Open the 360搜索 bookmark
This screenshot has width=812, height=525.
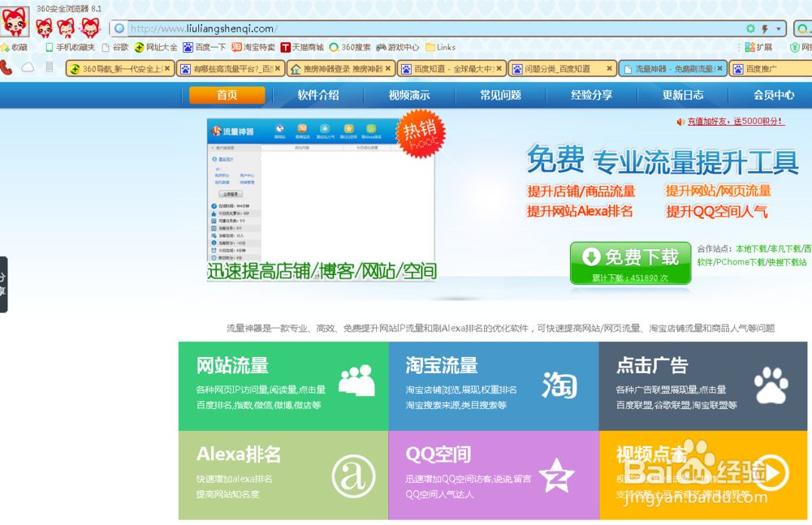[x=349, y=47]
